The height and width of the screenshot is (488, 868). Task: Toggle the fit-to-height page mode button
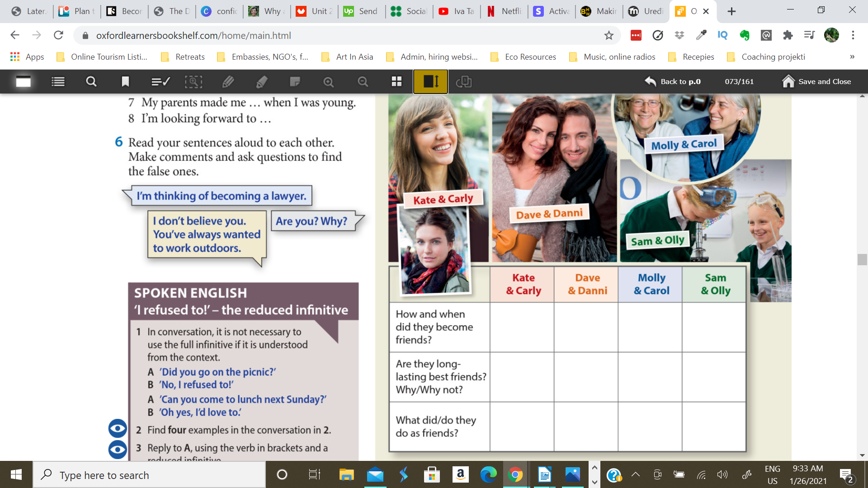pos(430,82)
